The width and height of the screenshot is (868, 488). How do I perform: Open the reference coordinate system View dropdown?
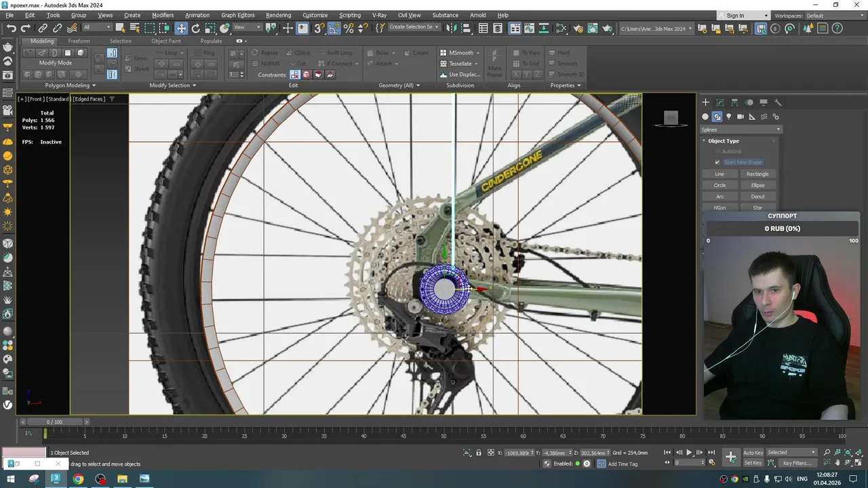[x=247, y=28]
